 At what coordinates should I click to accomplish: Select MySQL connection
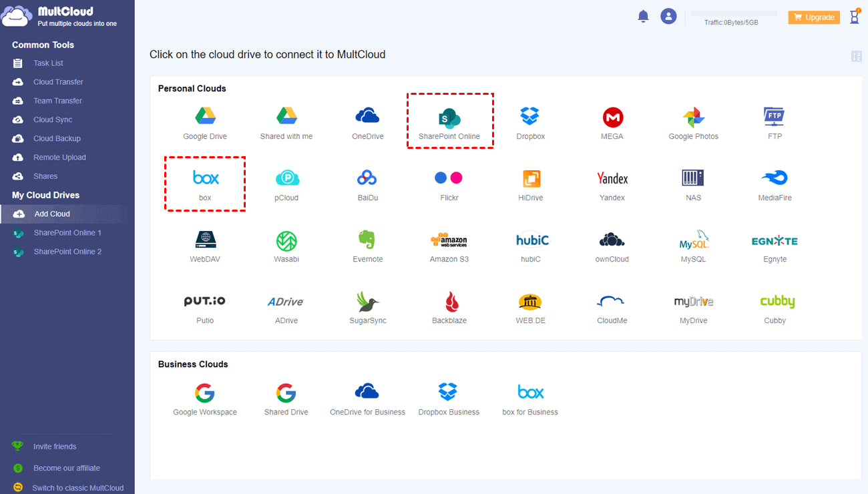pos(694,246)
